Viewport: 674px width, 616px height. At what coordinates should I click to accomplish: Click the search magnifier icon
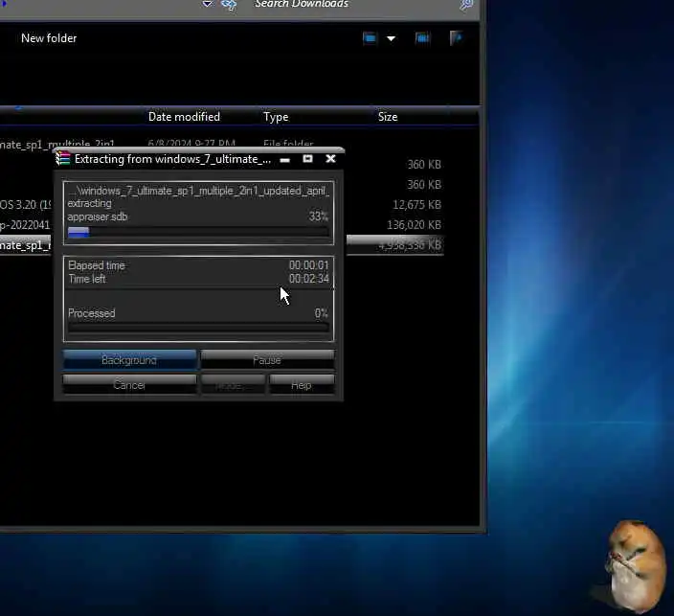pyautogui.click(x=466, y=4)
